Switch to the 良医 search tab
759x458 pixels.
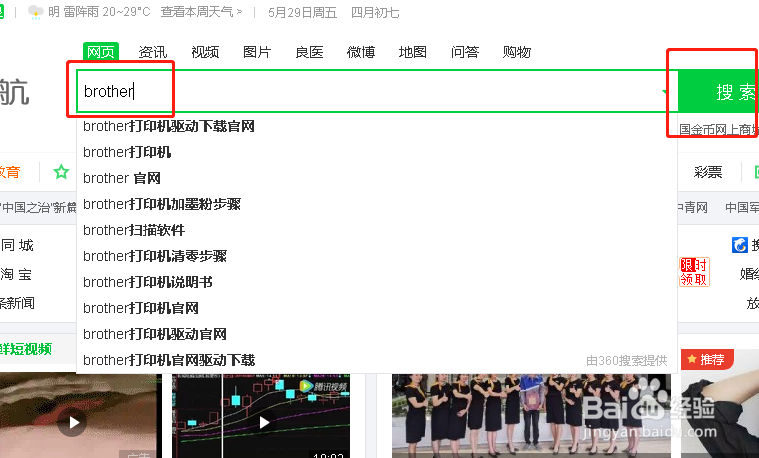tap(309, 52)
